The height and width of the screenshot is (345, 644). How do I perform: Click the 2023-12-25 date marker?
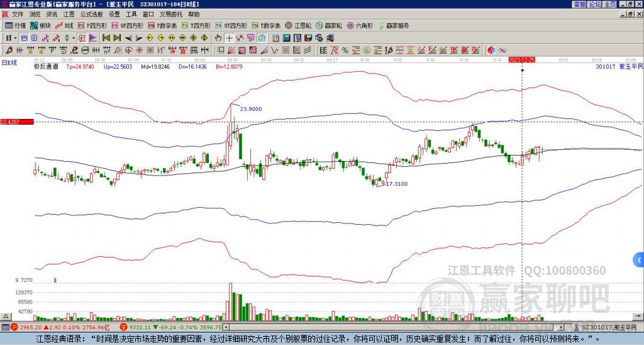(521, 60)
